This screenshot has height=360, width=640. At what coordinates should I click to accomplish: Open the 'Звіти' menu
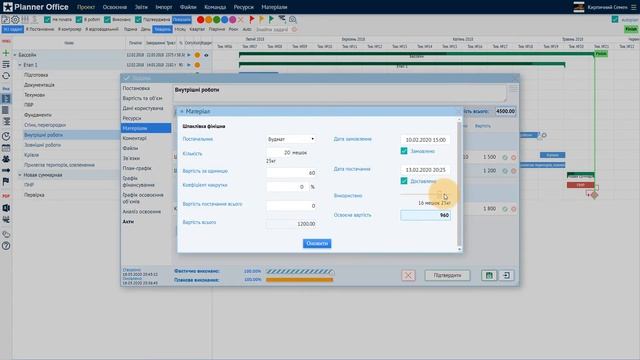point(141,7)
